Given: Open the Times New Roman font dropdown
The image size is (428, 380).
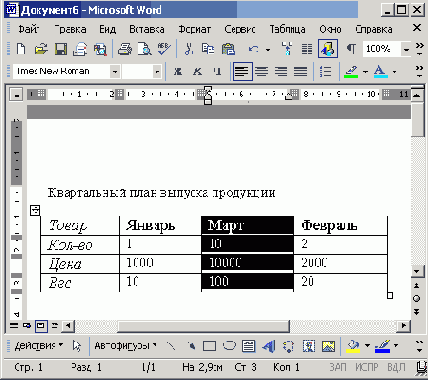Looking at the screenshot, I should (115, 71).
